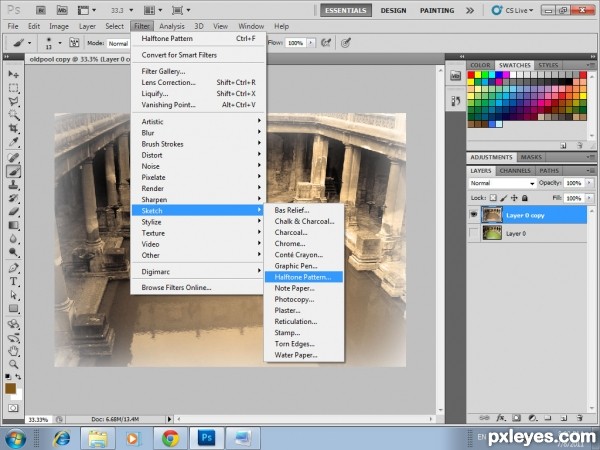Launch Mini Bridge from application bar
This screenshot has width=600, height=450.
click(x=62, y=10)
